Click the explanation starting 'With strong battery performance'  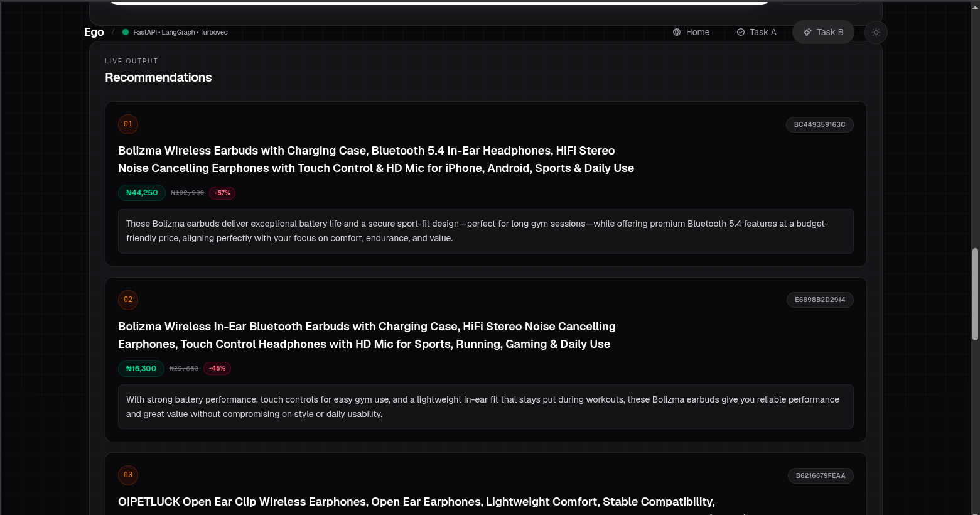[x=485, y=406]
